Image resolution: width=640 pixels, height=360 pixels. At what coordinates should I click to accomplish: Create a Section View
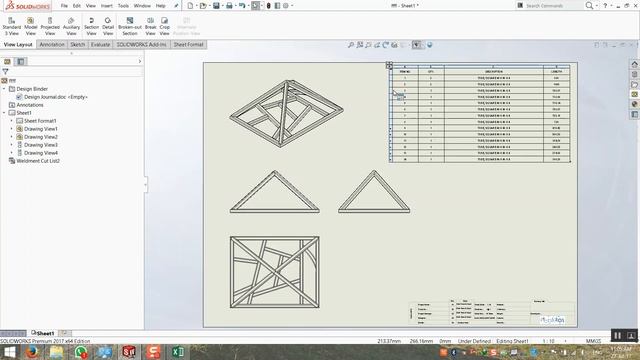(91, 26)
